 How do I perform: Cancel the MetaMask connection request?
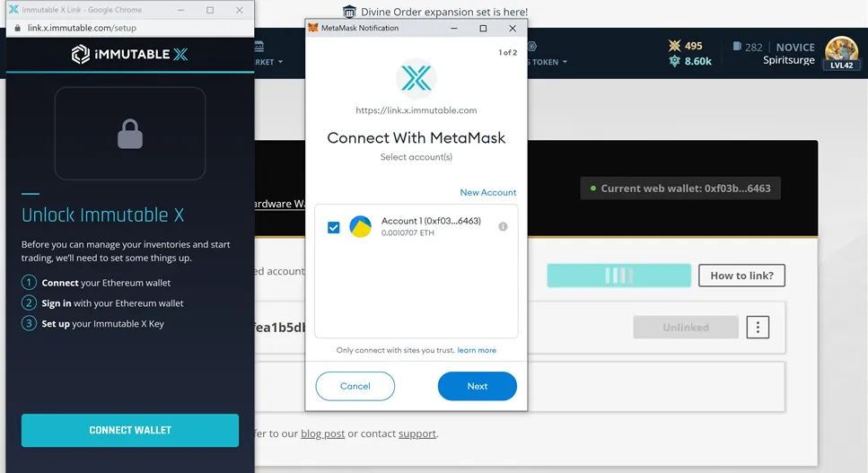point(355,386)
